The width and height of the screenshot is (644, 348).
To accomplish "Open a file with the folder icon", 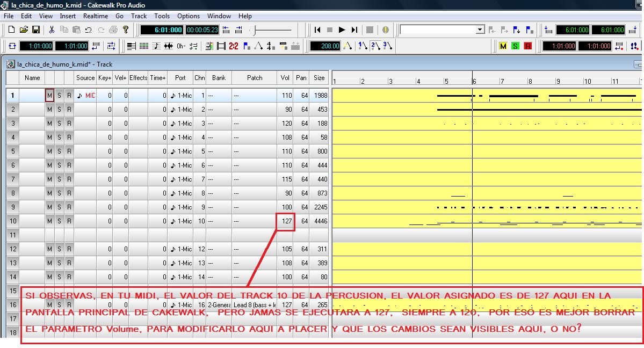I will [x=24, y=30].
